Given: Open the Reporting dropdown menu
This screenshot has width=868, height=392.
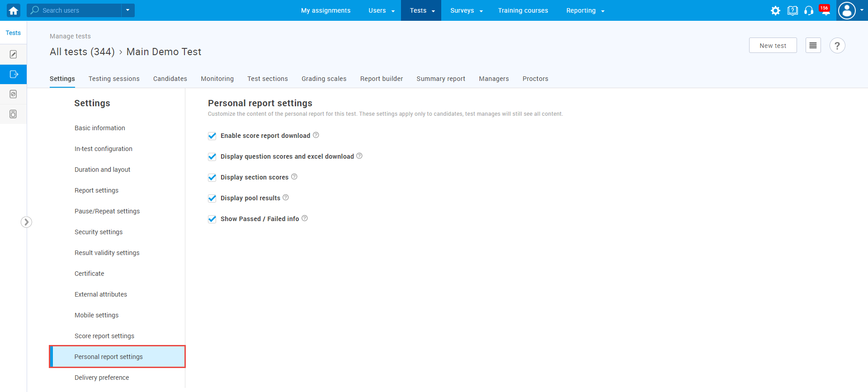Looking at the screenshot, I should pos(585,10).
